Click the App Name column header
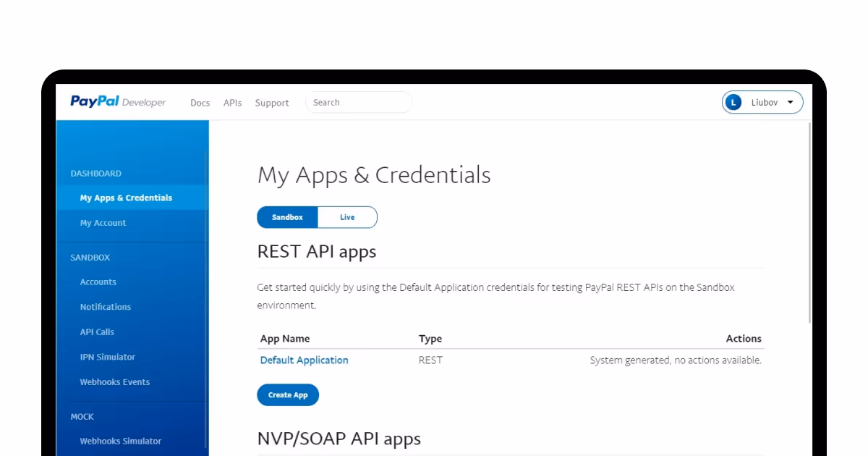This screenshot has height=456, width=868. (285, 339)
